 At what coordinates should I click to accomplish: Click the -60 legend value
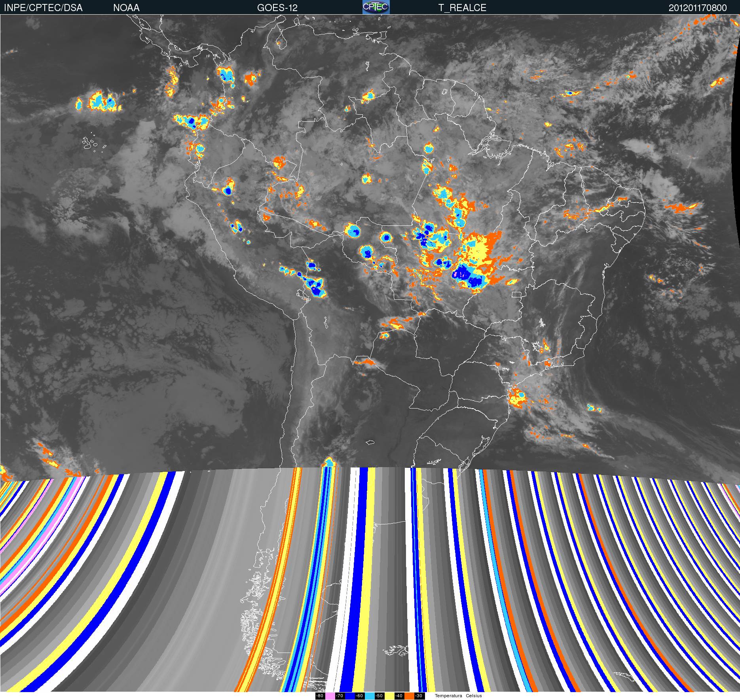coord(359,696)
